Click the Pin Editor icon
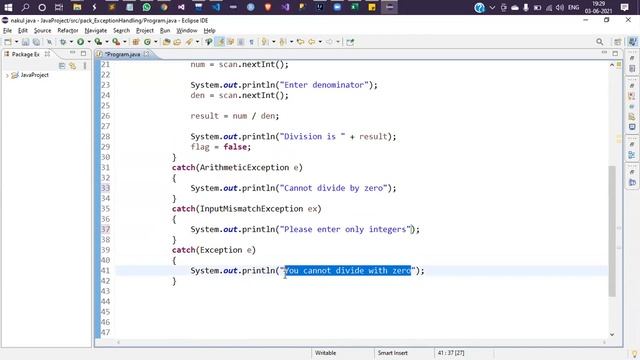 pyautogui.click(x=350, y=42)
